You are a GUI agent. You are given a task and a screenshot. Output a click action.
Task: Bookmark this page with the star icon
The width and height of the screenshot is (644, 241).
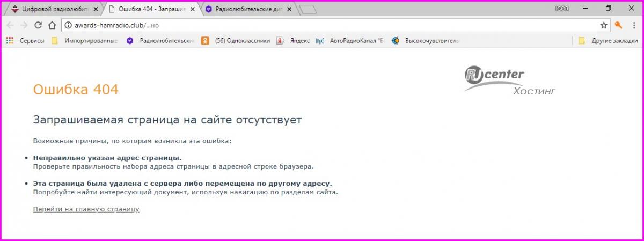tap(604, 25)
